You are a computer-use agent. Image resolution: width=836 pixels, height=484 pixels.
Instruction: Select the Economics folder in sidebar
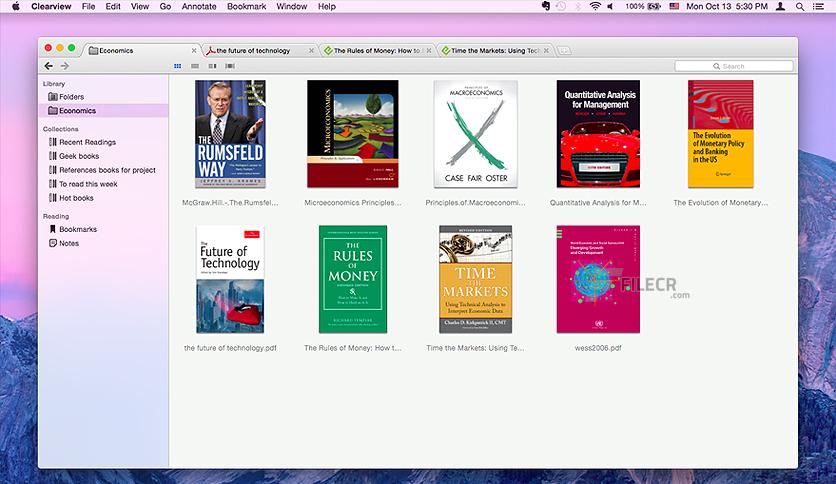tap(103, 110)
